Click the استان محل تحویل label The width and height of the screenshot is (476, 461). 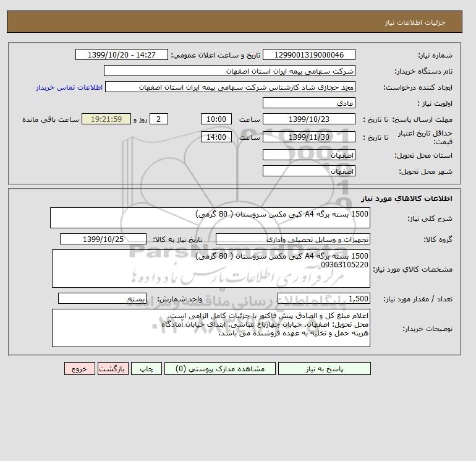tap(423, 155)
